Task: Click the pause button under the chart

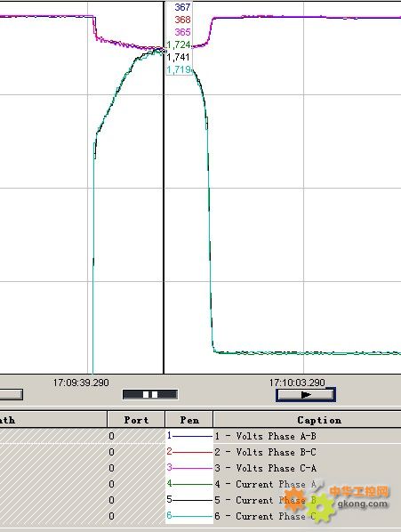Action: (x=150, y=394)
